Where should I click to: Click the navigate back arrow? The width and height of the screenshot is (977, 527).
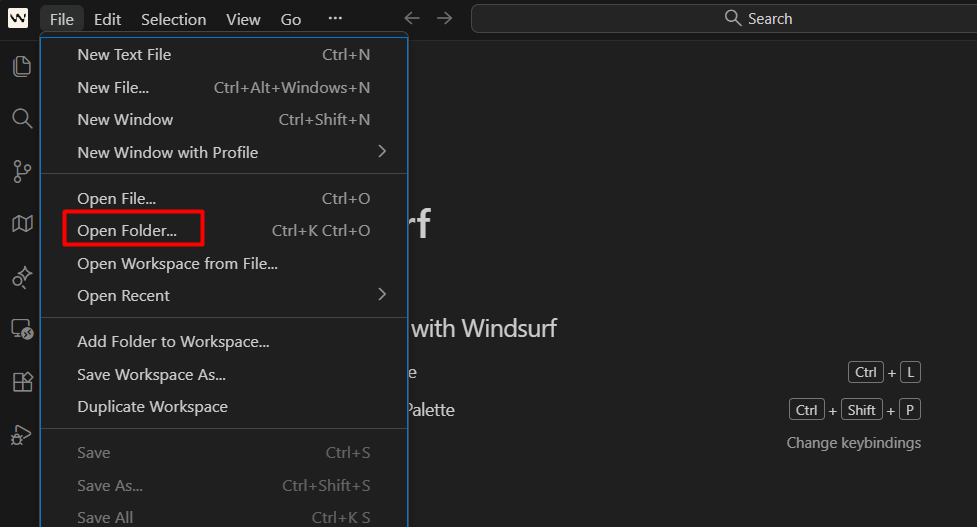(412, 19)
